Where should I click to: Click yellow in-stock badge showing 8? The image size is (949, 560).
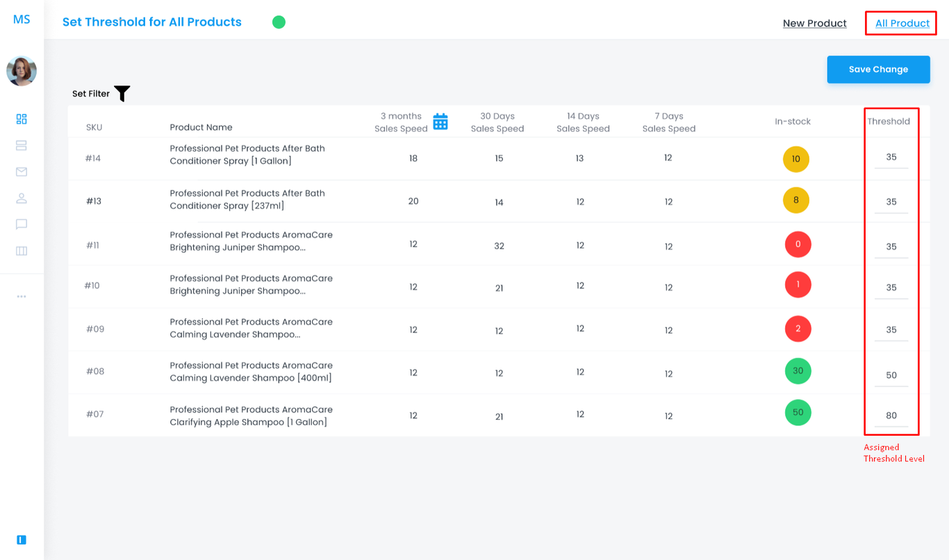(796, 200)
